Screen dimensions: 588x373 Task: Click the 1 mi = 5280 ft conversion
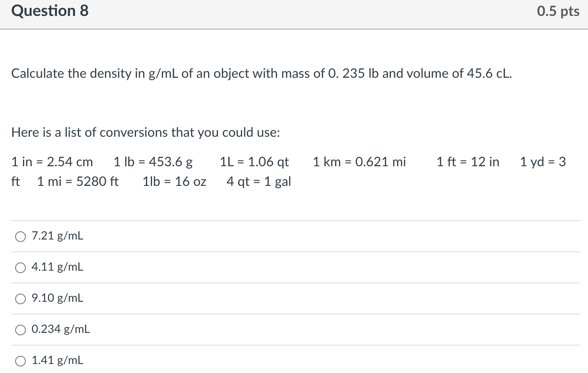78,181
